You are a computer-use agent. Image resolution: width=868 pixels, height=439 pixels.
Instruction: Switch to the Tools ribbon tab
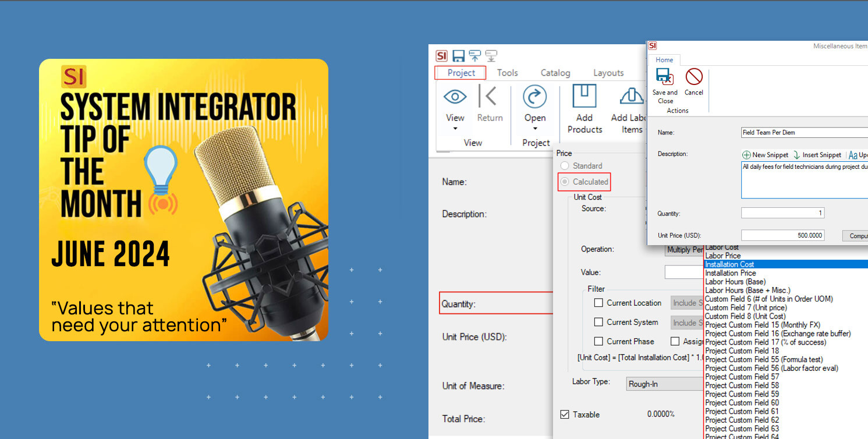coord(507,73)
